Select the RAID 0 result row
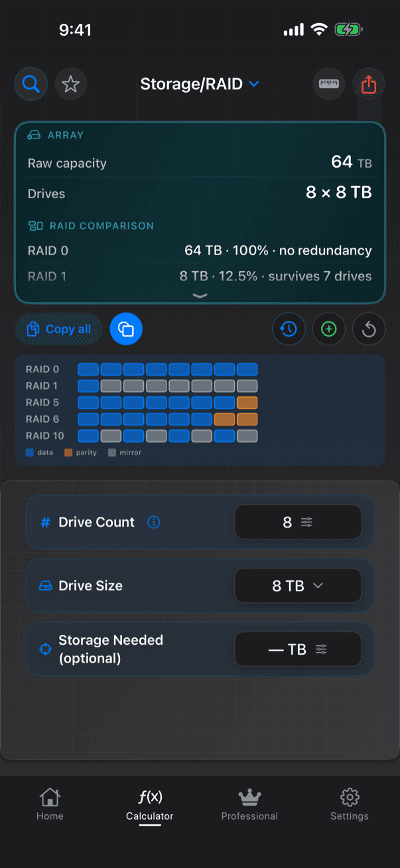The width and height of the screenshot is (400, 868). click(200, 250)
